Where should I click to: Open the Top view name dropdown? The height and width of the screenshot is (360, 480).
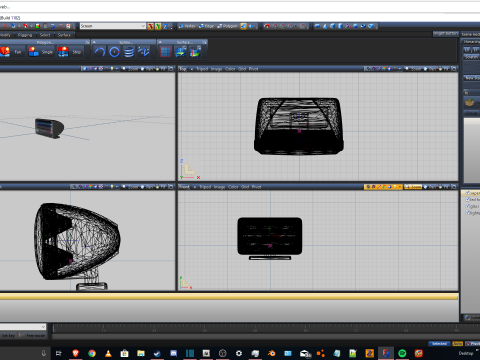point(183,69)
